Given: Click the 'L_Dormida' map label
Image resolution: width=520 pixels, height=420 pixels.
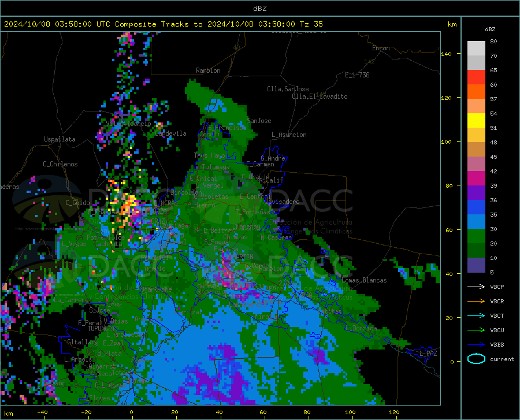Looking at the screenshot, I should pyautogui.click(x=361, y=328).
